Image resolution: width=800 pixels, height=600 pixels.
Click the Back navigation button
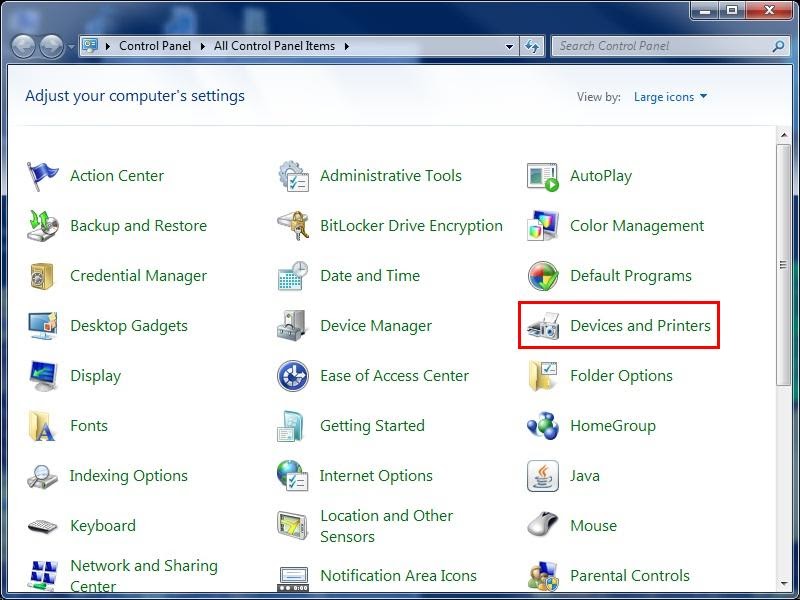tap(23, 46)
